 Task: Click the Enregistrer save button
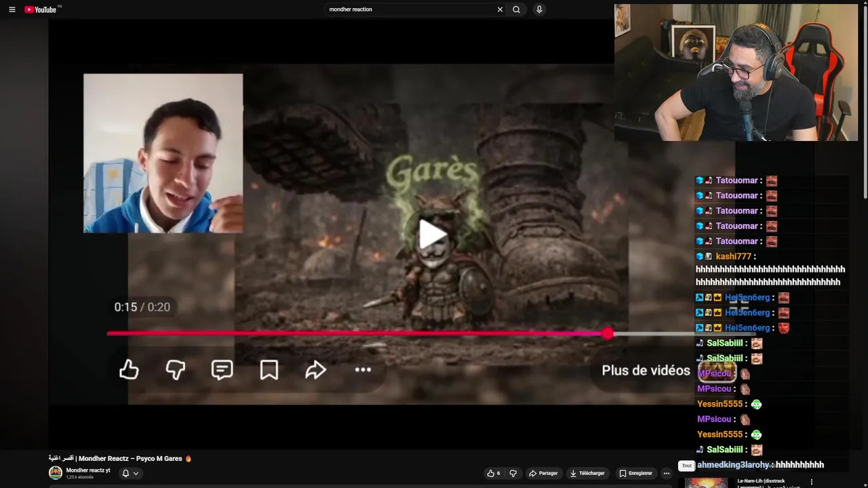636,473
